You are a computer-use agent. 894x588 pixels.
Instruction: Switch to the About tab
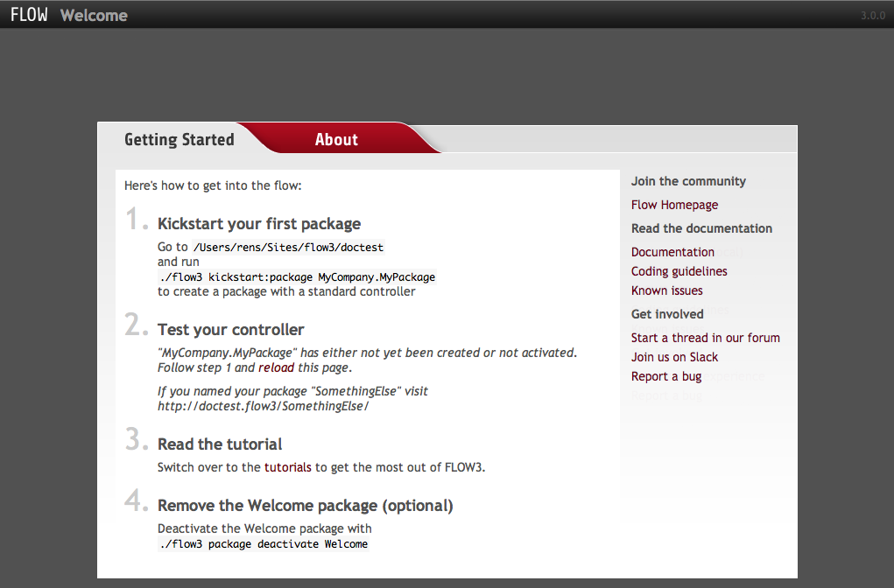click(x=335, y=138)
